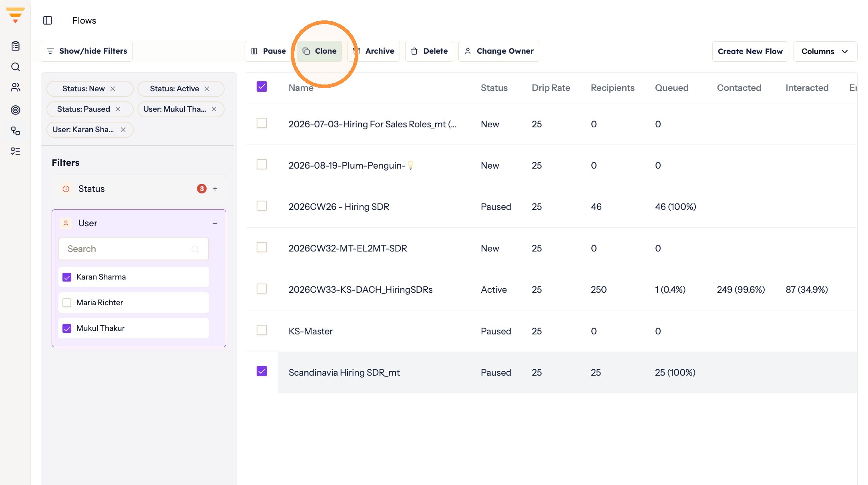Remove the Status: New filter chip

click(x=113, y=89)
